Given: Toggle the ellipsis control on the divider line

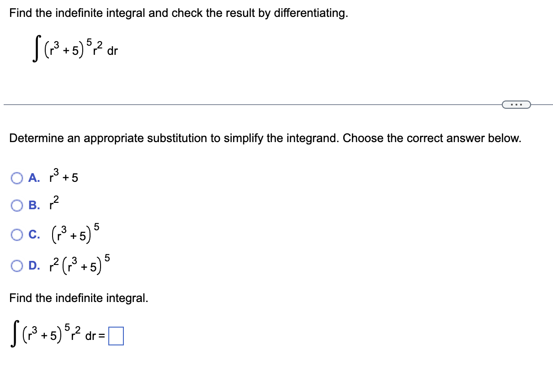Looking at the screenshot, I should [517, 105].
